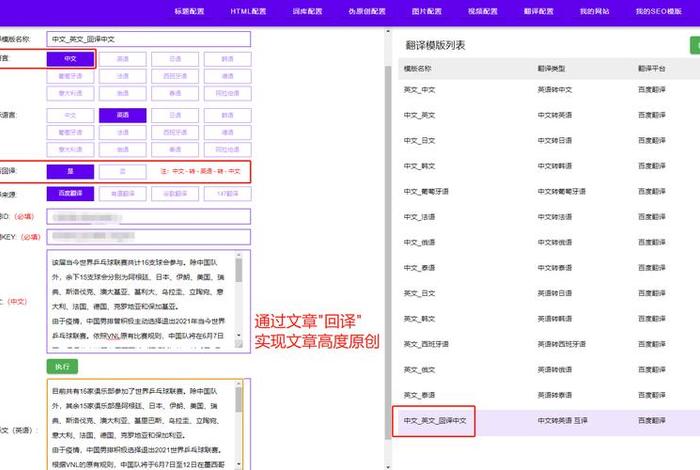This screenshot has height=470, width=700.
Task: Choose 谷歌翻译 as translation source
Action: coord(175,193)
